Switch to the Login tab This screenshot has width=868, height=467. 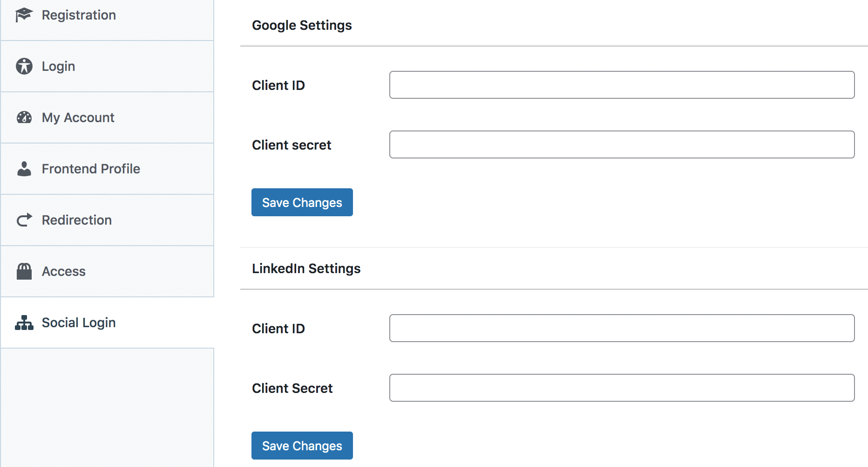107,66
